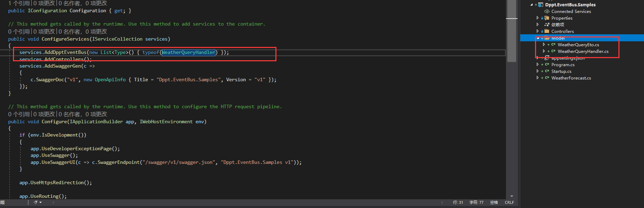The height and width of the screenshot is (208, 644).
Task: Click the C# icon beside WeatherQueryEto.cs
Action: tap(553, 45)
